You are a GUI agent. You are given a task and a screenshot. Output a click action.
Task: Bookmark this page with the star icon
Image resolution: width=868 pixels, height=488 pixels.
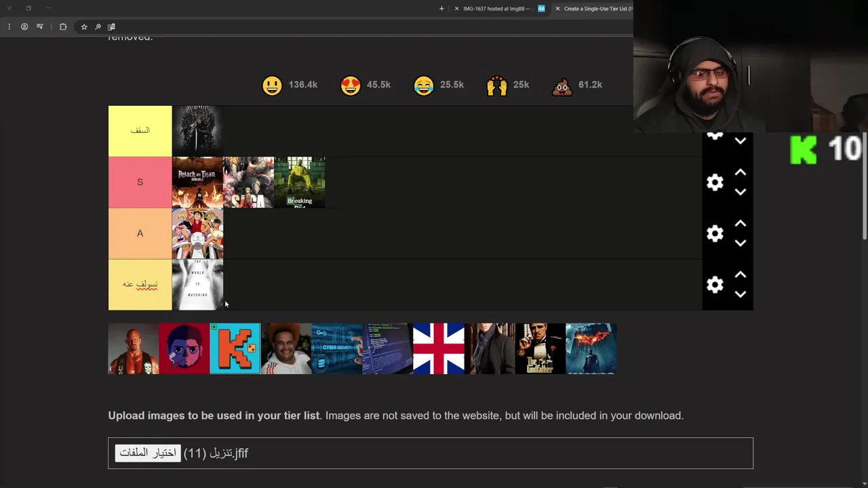pos(84,26)
